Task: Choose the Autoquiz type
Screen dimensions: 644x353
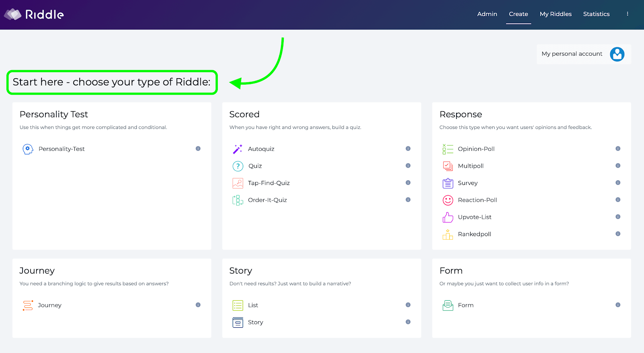Action: click(x=261, y=149)
